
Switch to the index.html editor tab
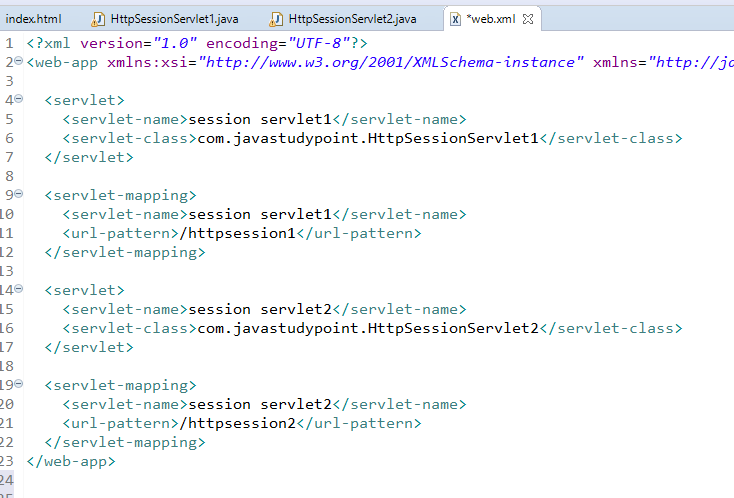pos(33,19)
